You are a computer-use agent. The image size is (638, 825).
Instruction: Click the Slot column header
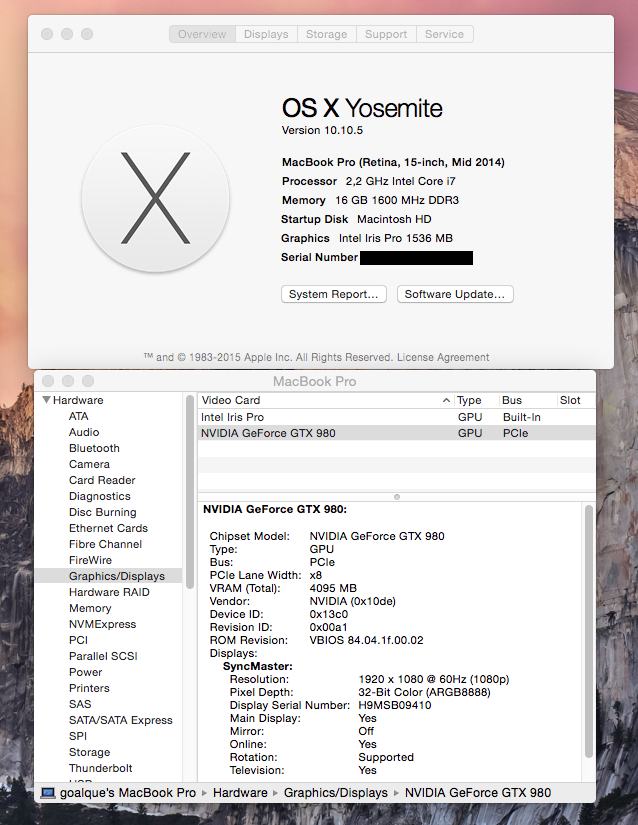pos(575,400)
